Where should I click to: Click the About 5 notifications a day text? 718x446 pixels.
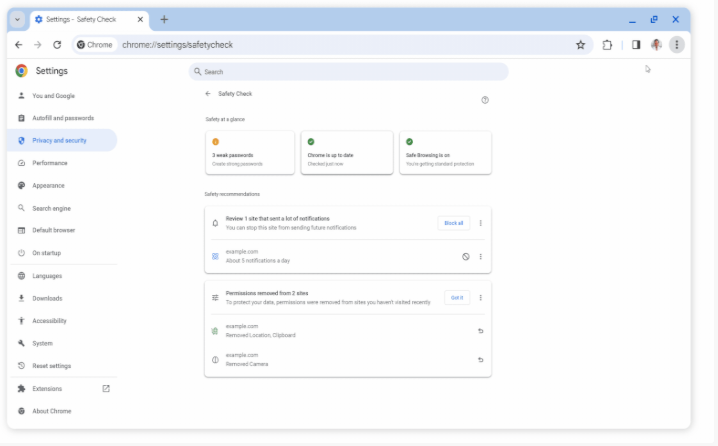[x=258, y=261]
